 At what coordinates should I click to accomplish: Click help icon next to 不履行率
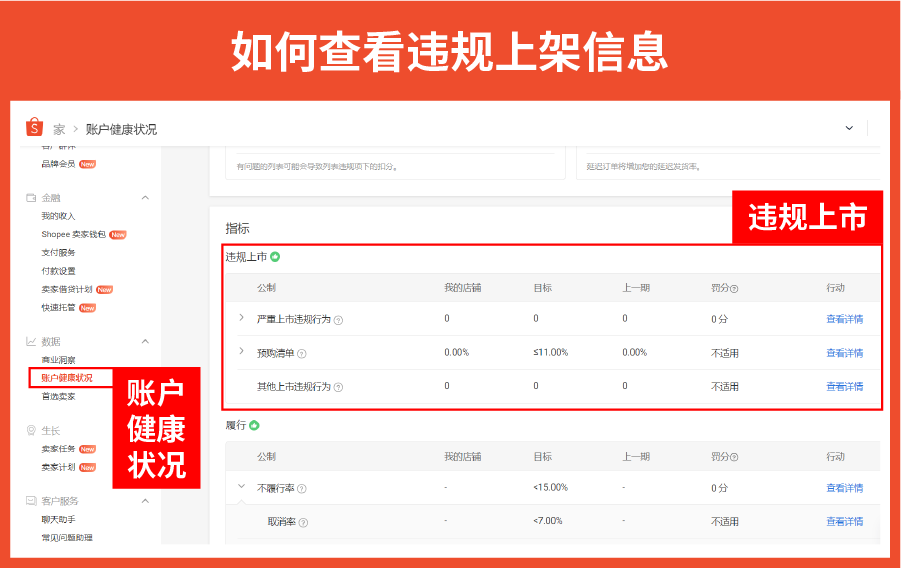[302, 489]
